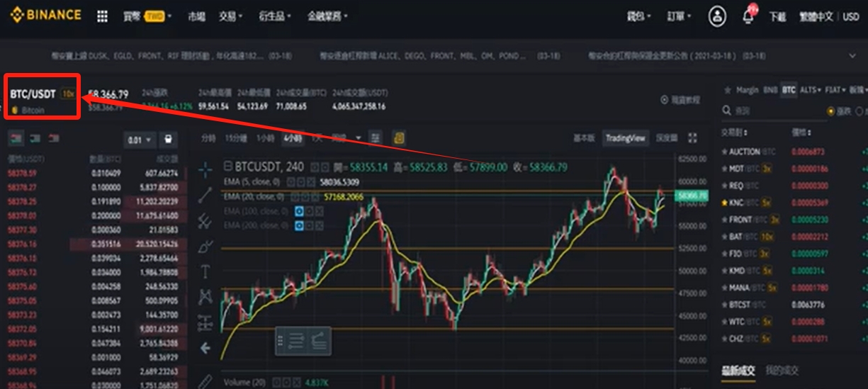Open the spot tutorial link
868x389 pixels.
[x=681, y=101]
